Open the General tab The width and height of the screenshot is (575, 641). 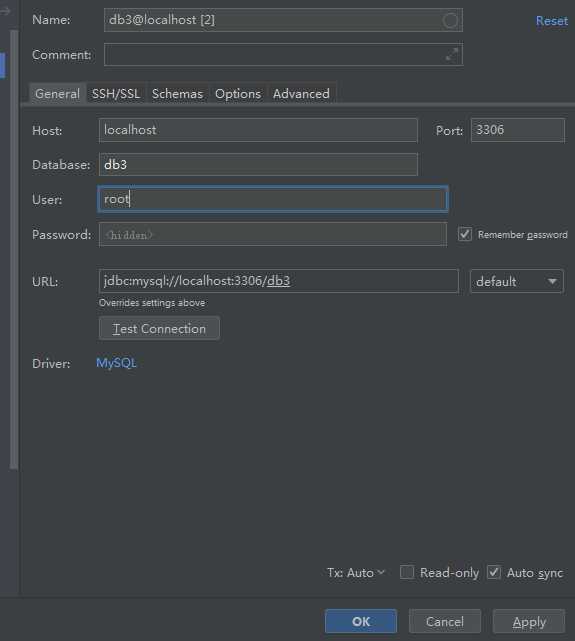tap(57, 94)
